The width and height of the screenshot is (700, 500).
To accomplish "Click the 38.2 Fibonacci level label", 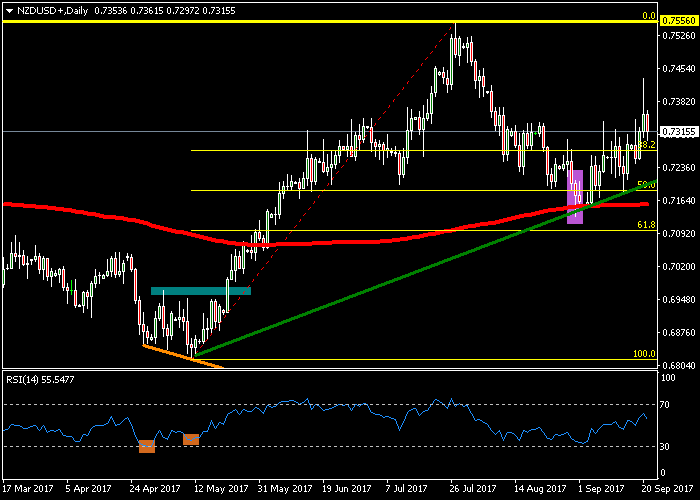I will [x=648, y=146].
